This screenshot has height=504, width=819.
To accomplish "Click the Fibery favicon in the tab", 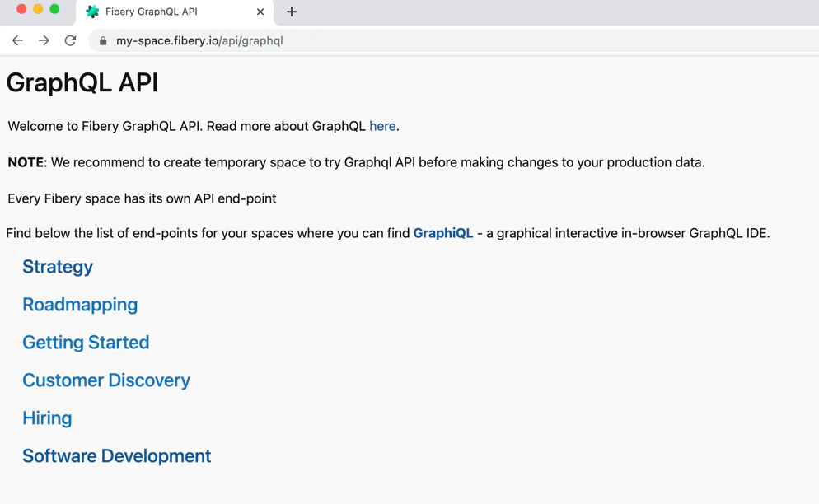I will click(92, 12).
